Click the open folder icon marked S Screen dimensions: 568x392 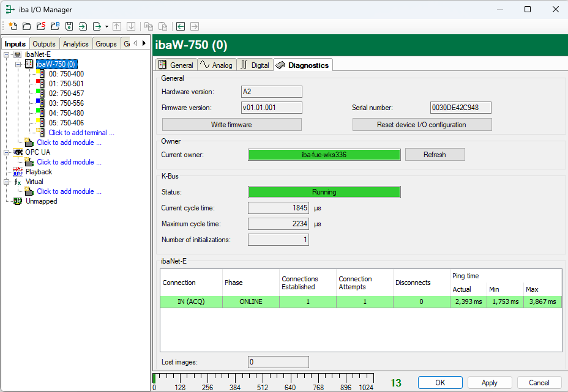coord(41,26)
